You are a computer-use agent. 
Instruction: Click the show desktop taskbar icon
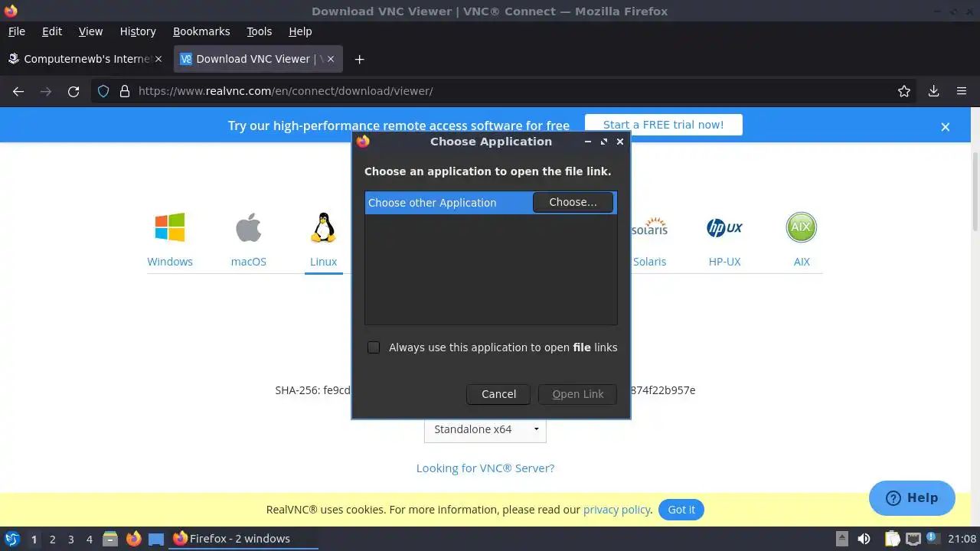coord(156,539)
